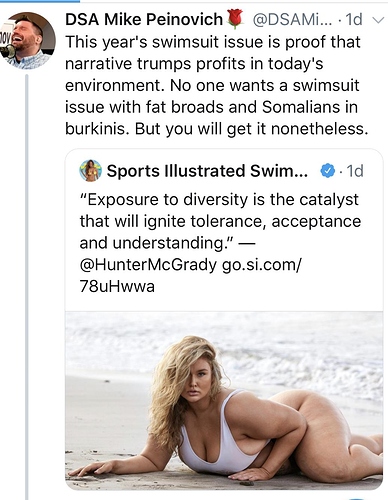Open the Sports Illustrated Swim avatar icon
This screenshot has width=388, height=500.
[90, 171]
